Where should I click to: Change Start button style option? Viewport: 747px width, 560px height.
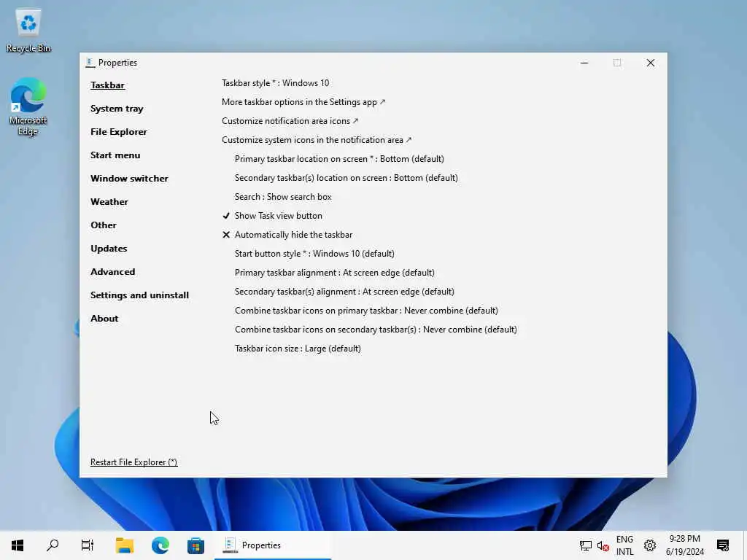point(314,254)
